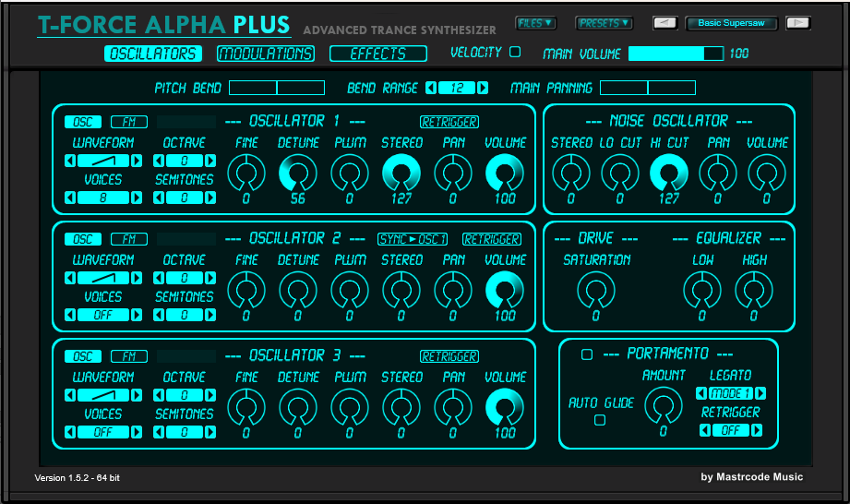Click the Oscillator 1 waveform display
The height and width of the screenshot is (504, 850).
click(103, 161)
